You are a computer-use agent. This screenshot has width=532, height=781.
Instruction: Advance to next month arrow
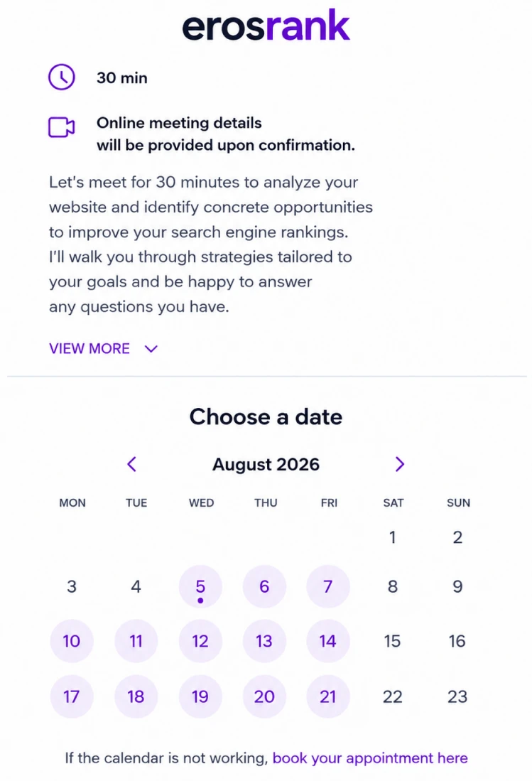(400, 464)
